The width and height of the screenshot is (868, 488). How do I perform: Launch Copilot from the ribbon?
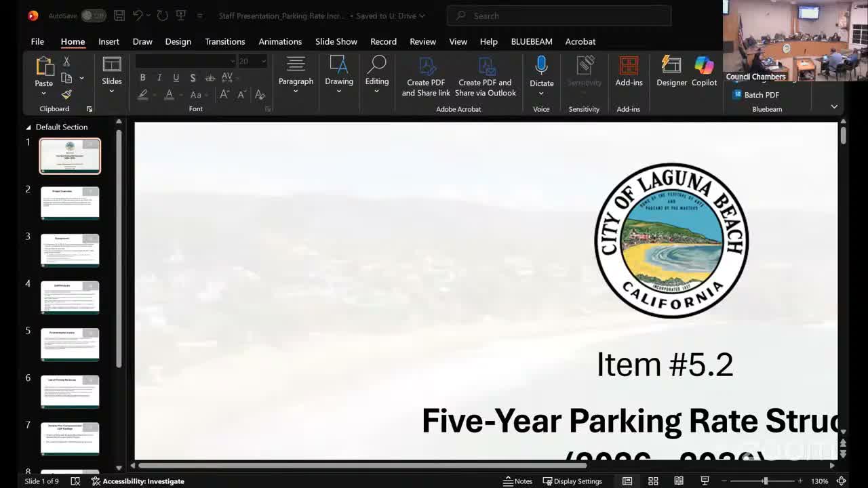(704, 72)
